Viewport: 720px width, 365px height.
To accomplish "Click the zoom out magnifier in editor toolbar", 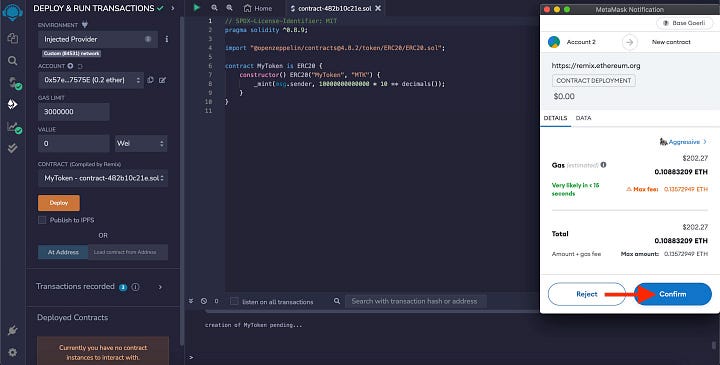I will point(214,8).
